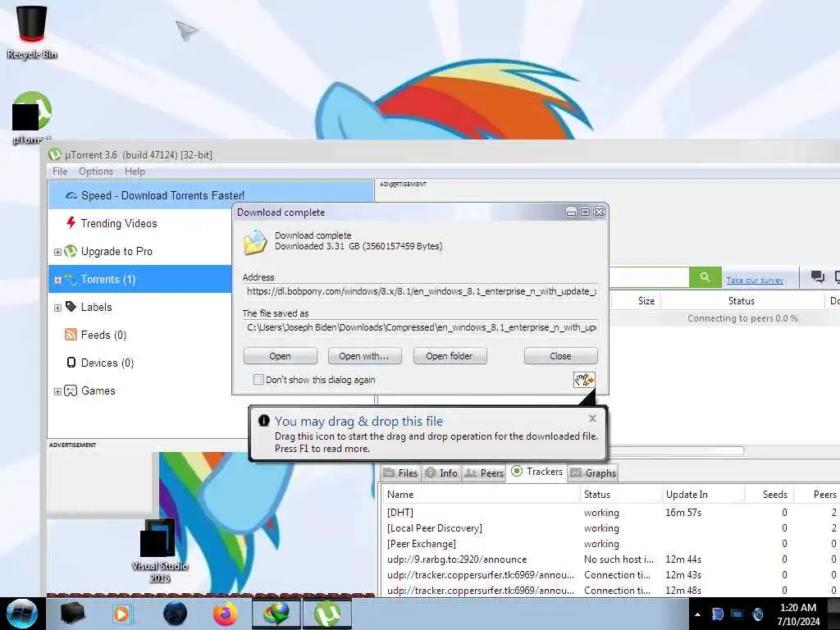This screenshot has height=630, width=840.
Task: Show hidden tray icons arrow
Action: pos(697,614)
